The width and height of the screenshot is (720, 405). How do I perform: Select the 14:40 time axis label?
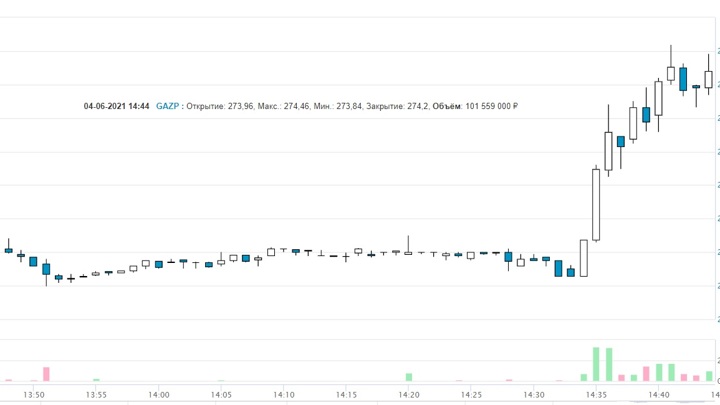658,395
